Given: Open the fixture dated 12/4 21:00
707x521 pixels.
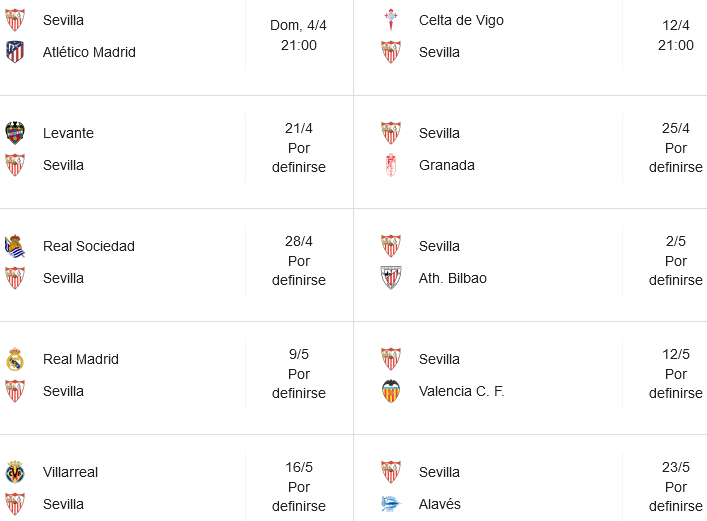Looking at the screenshot, I should tap(675, 35).
